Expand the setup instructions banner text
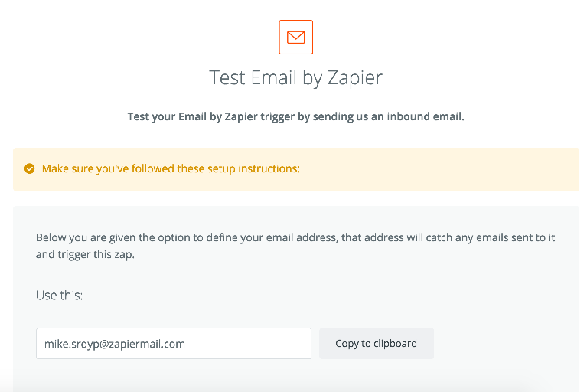The height and width of the screenshot is (392, 587). pyautogui.click(x=171, y=169)
